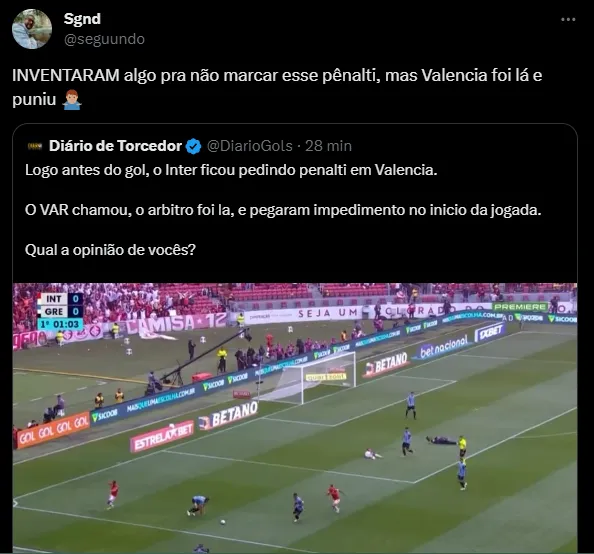
Task: Open Diário de Torcedor account name
Action: coord(115,146)
